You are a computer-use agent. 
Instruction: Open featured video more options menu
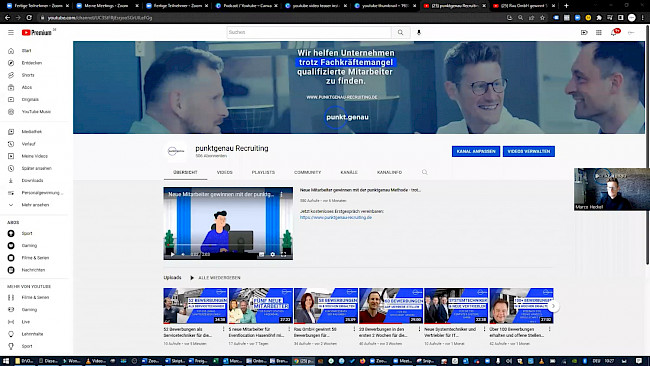tap(281, 194)
